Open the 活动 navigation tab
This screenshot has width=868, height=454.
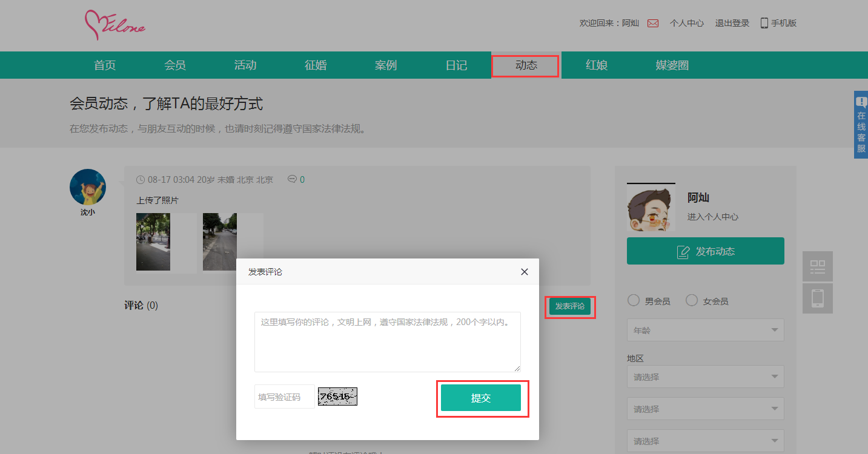click(x=245, y=65)
